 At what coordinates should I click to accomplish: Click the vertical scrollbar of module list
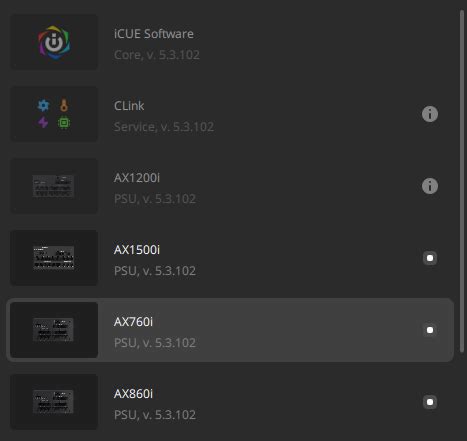coord(462,181)
